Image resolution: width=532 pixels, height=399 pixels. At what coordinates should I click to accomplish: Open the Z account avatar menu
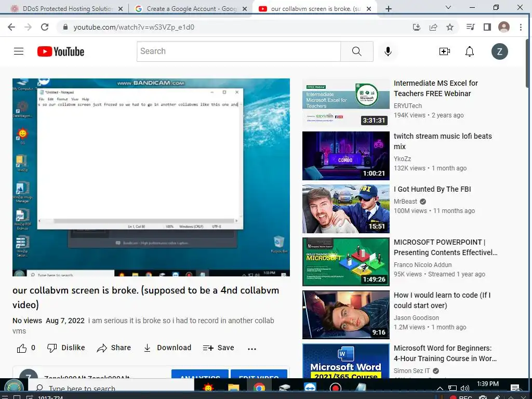pyautogui.click(x=500, y=51)
